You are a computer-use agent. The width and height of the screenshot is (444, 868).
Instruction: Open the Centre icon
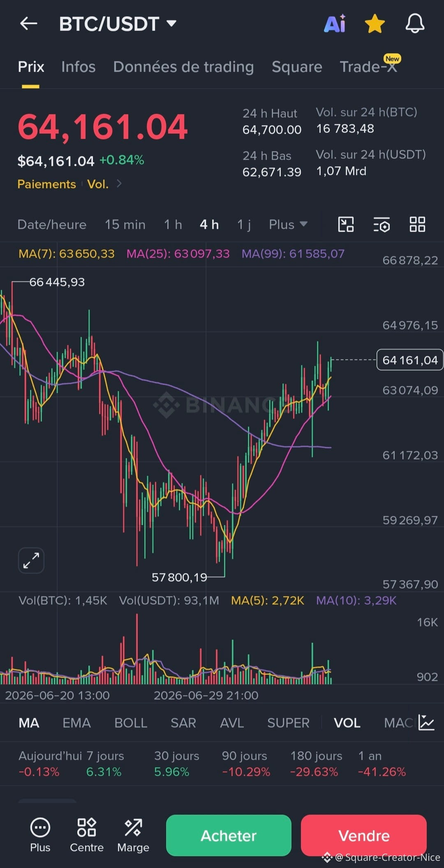[x=87, y=835]
